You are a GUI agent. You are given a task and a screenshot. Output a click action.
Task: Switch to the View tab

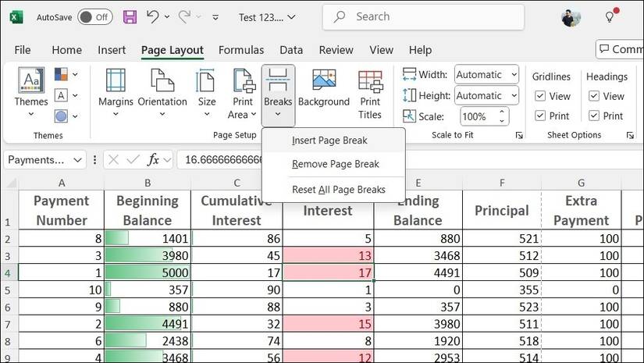coord(381,50)
